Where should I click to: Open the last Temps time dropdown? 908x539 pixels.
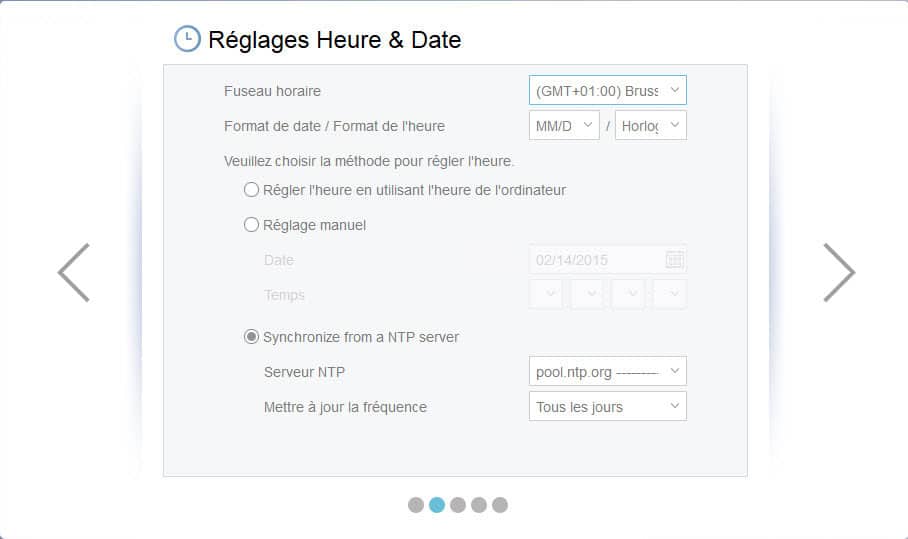[x=670, y=294]
